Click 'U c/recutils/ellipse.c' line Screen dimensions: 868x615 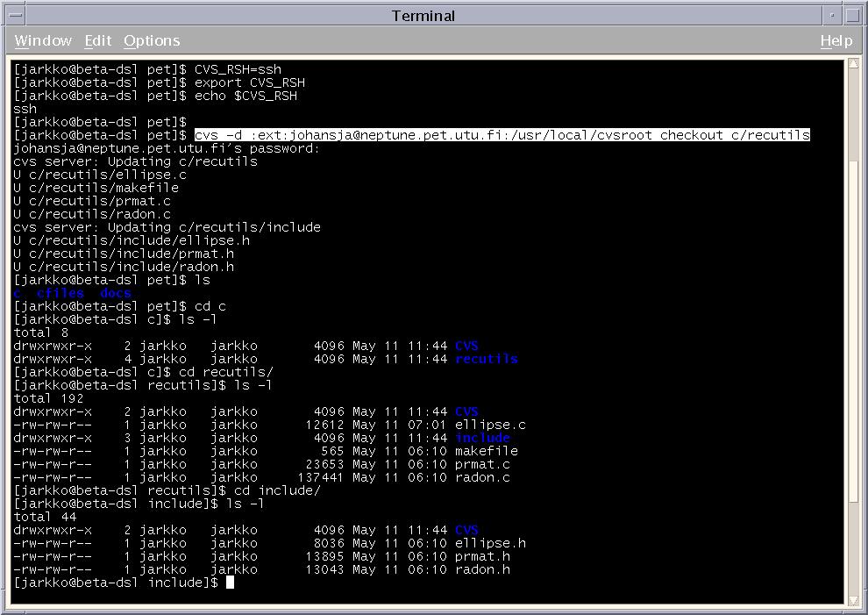[100, 175]
